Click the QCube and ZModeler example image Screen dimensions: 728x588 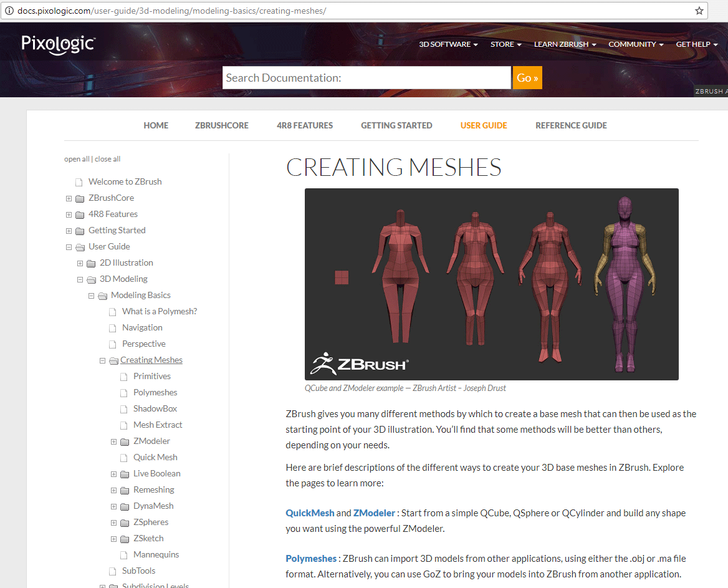pyautogui.click(x=492, y=284)
